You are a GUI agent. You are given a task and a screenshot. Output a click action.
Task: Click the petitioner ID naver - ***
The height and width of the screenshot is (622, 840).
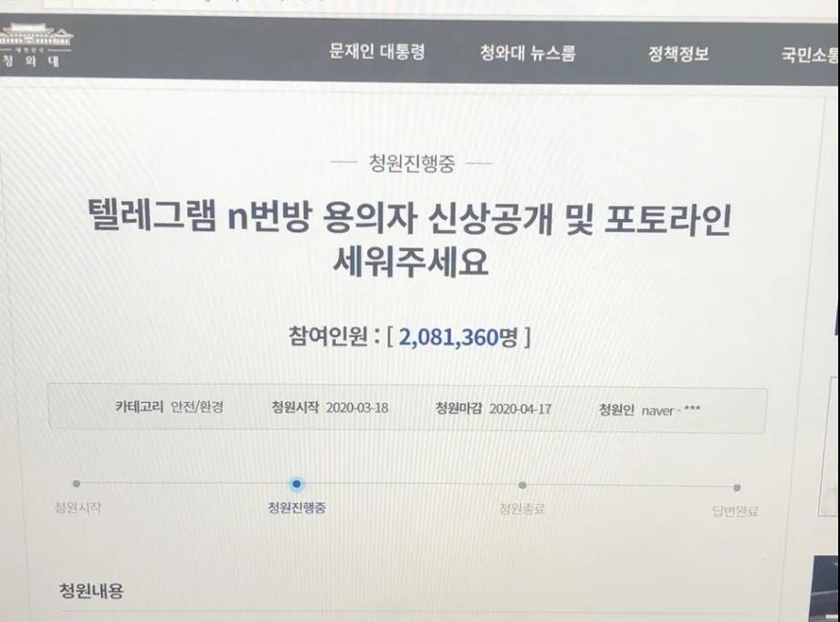click(671, 410)
